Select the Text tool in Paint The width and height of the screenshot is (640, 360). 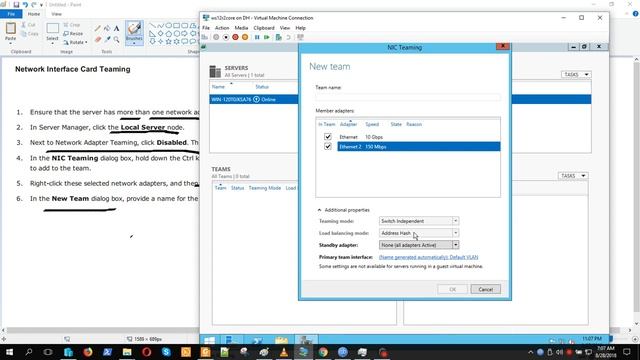pos(116,29)
